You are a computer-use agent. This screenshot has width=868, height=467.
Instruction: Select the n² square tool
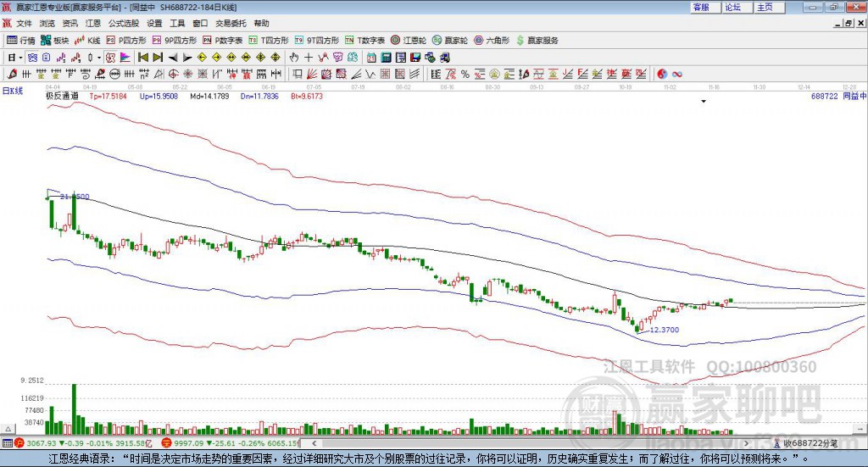coord(144,74)
